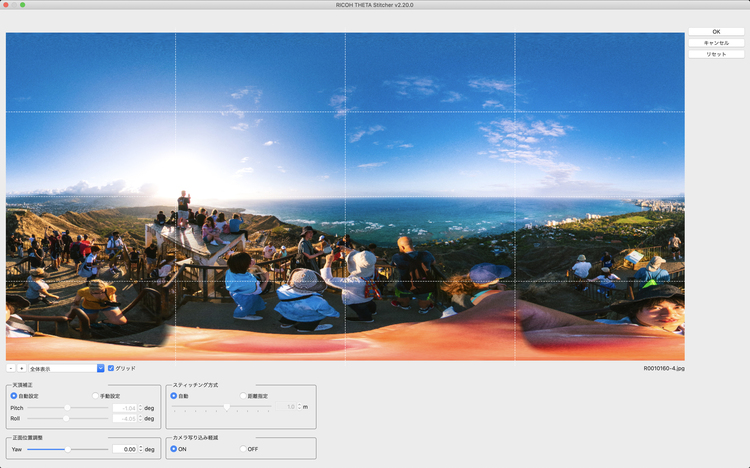
Task: Click the Pitch value stepper arrows
Action: (140, 408)
